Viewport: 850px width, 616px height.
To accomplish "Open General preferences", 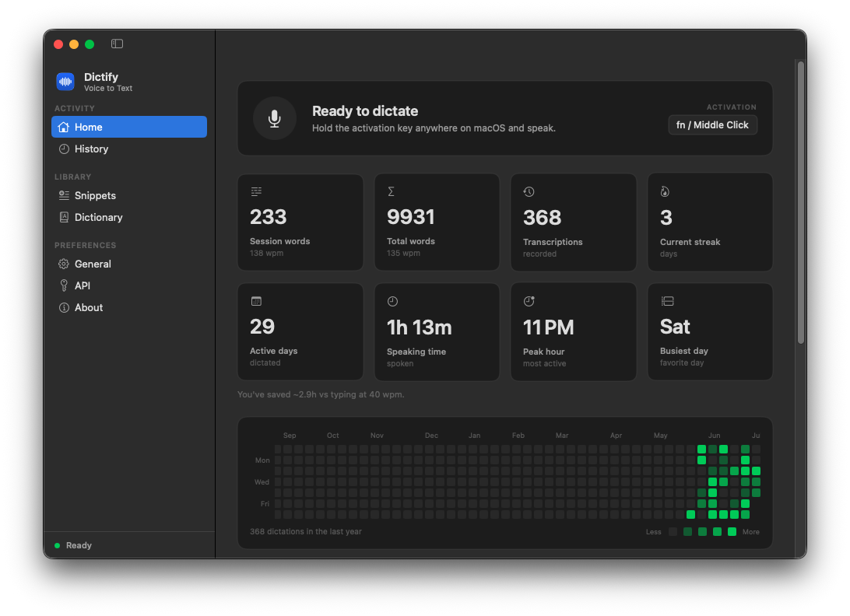I will pos(129,264).
